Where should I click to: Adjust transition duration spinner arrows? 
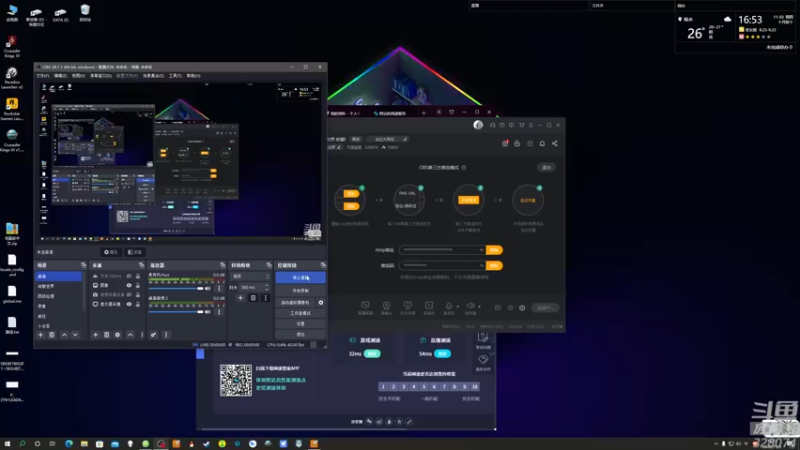267,287
